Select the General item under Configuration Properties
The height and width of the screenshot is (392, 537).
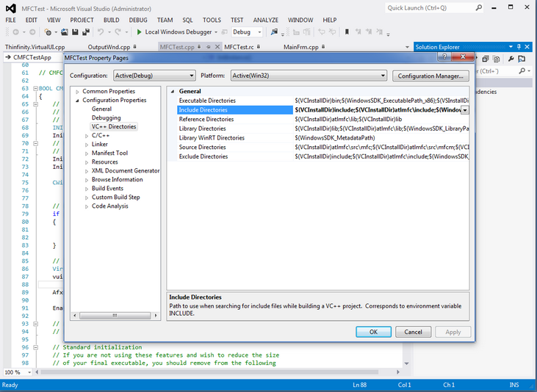(101, 109)
